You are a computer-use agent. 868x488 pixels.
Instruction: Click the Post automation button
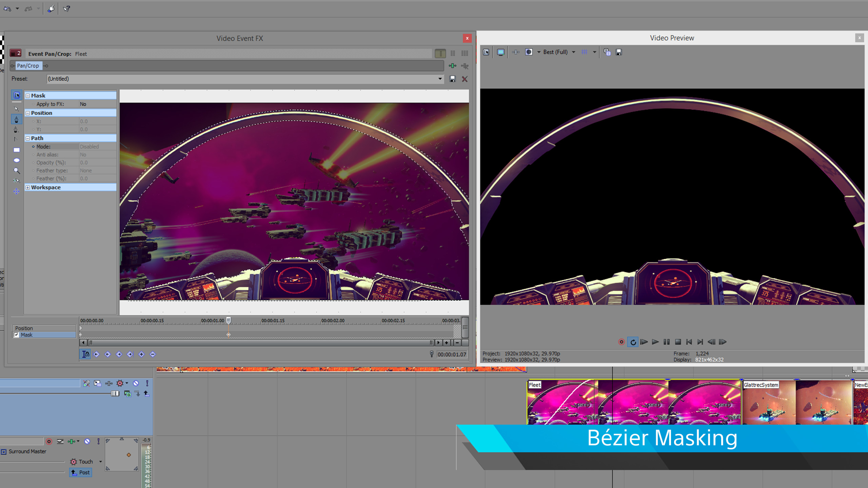80,472
